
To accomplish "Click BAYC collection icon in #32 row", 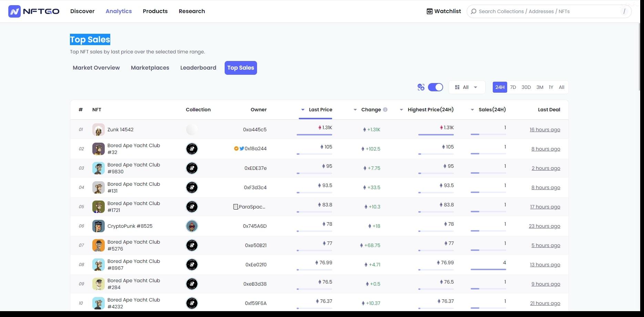I will [192, 149].
